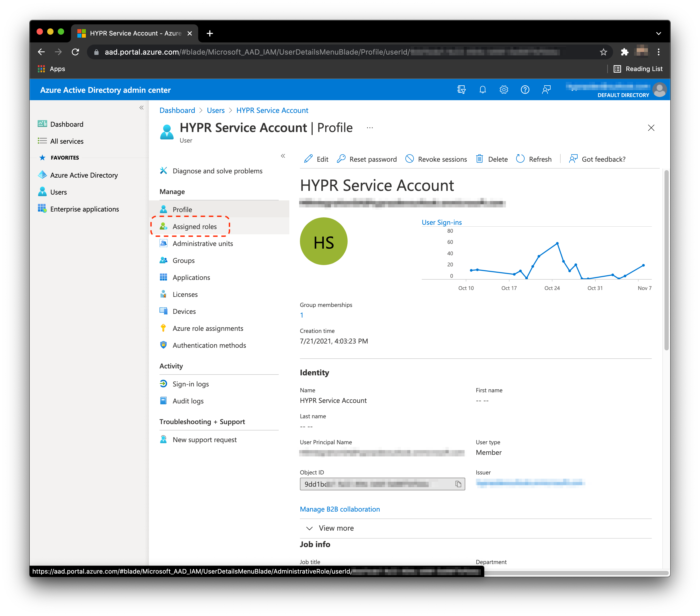The width and height of the screenshot is (700, 616).
Task: Click the feedback icon in the header
Action: click(546, 90)
